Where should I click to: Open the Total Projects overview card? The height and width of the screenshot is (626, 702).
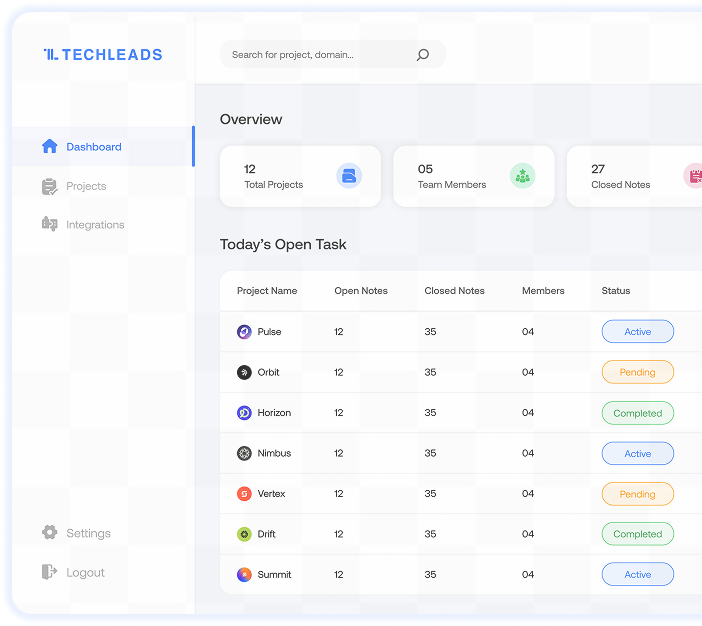pos(300,176)
